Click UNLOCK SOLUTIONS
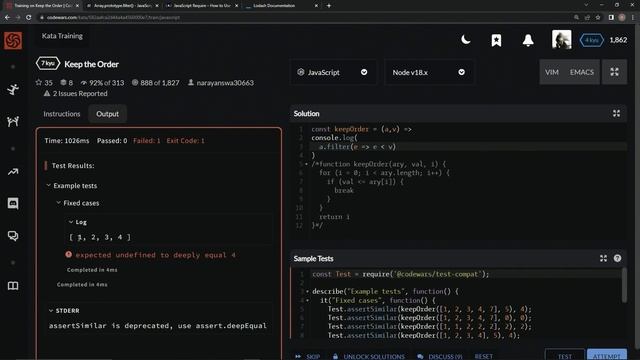Viewport: 640px width, 360px height. click(369, 356)
